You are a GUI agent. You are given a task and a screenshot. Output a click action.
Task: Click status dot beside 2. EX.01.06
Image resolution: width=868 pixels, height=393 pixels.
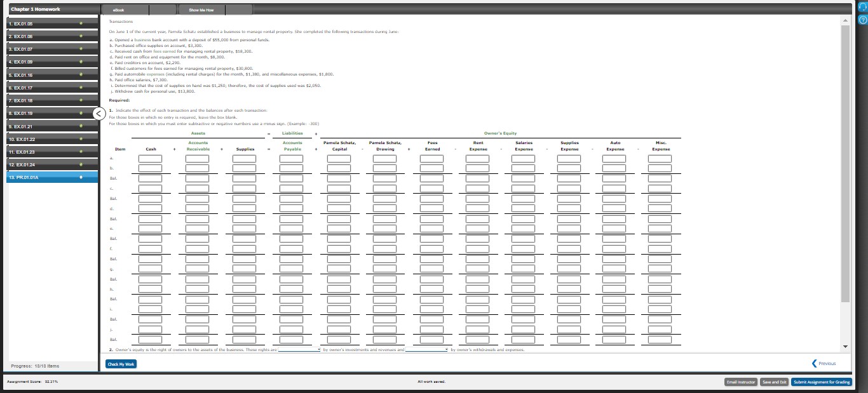pos(80,37)
